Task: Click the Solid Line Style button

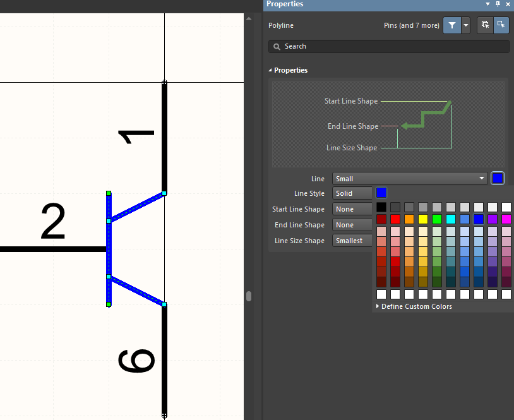Action: click(x=352, y=193)
